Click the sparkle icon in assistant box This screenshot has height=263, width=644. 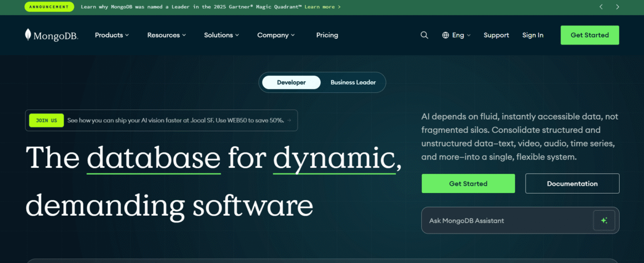coord(604,221)
